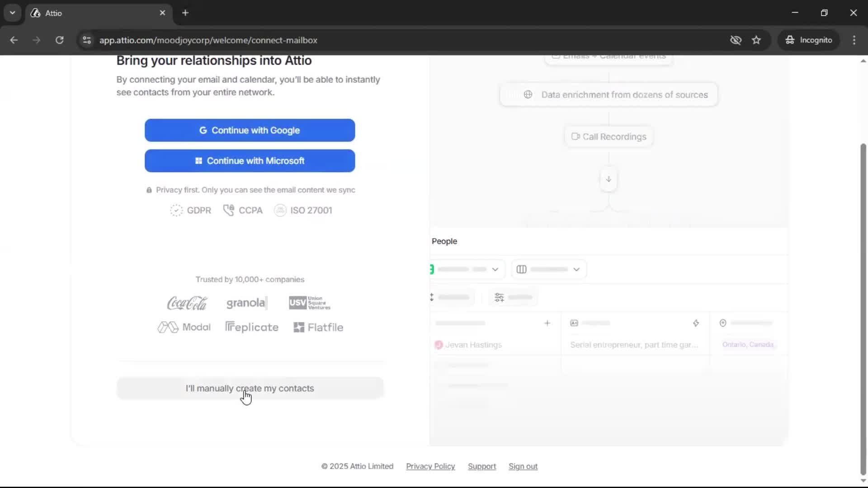The width and height of the screenshot is (868, 488).
Task: Open the browser tab search chevron
Action: point(12,13)
